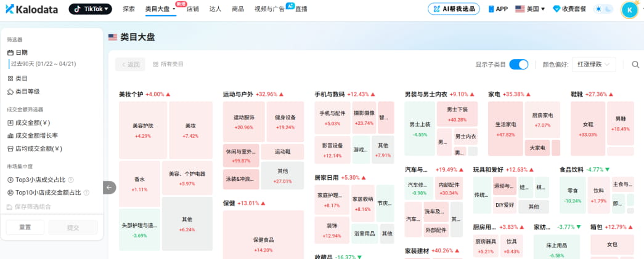
Task: Toggle 显示子类目 switch
Action: [x=518, y=65]
